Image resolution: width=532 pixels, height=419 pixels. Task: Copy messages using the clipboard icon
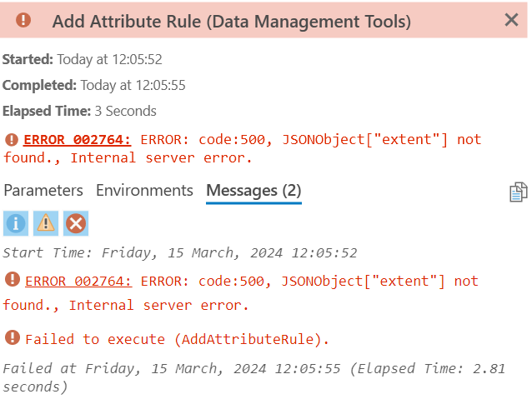point(518,192)
